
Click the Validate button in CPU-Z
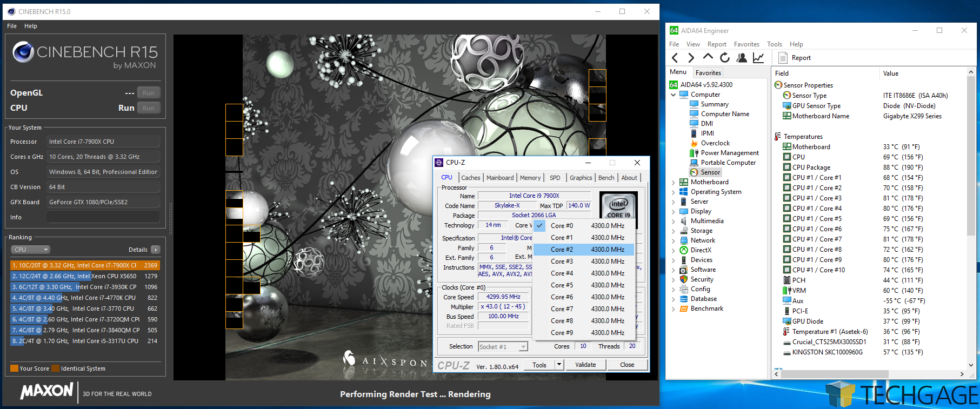pos(585,365)
